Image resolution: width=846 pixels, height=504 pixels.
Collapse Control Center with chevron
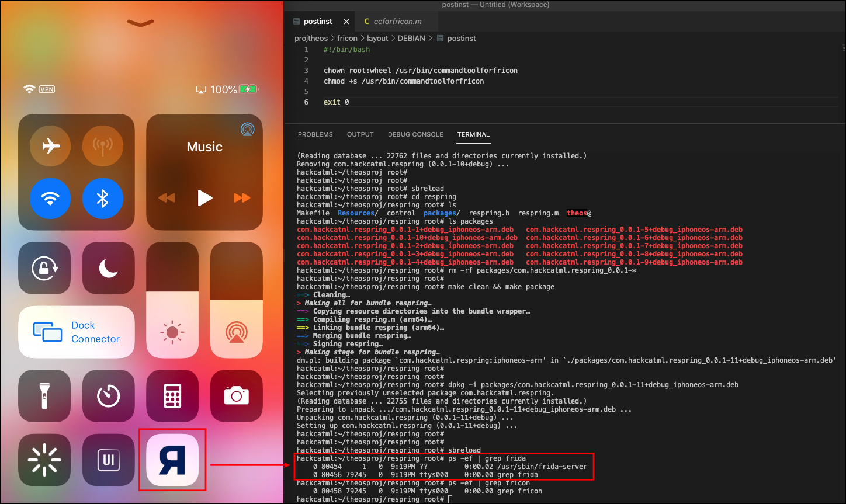[140, 23]
